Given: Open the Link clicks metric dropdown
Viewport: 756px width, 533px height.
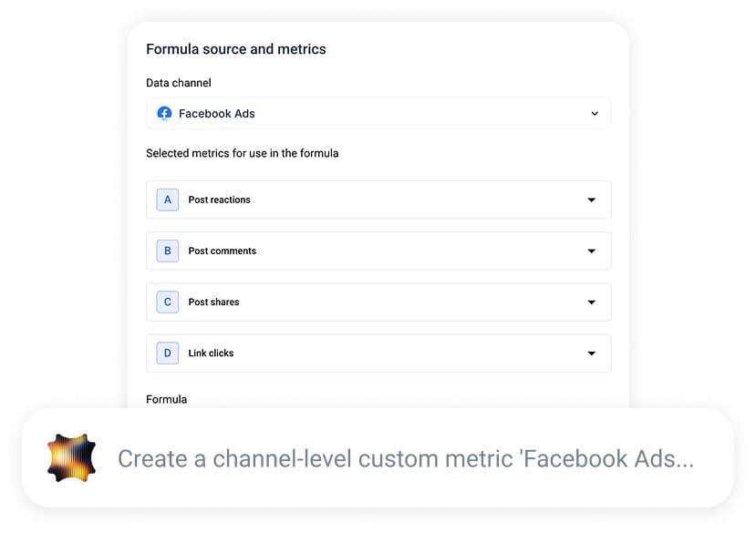Looking at the screenshot, I should coord(378,353).
